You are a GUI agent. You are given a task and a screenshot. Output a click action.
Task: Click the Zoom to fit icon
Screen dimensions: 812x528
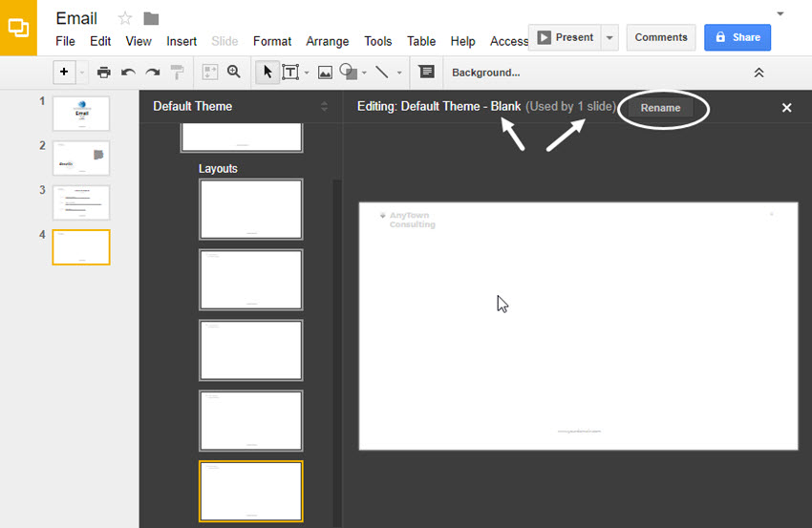pyautogui.click(x=210, y=72)
